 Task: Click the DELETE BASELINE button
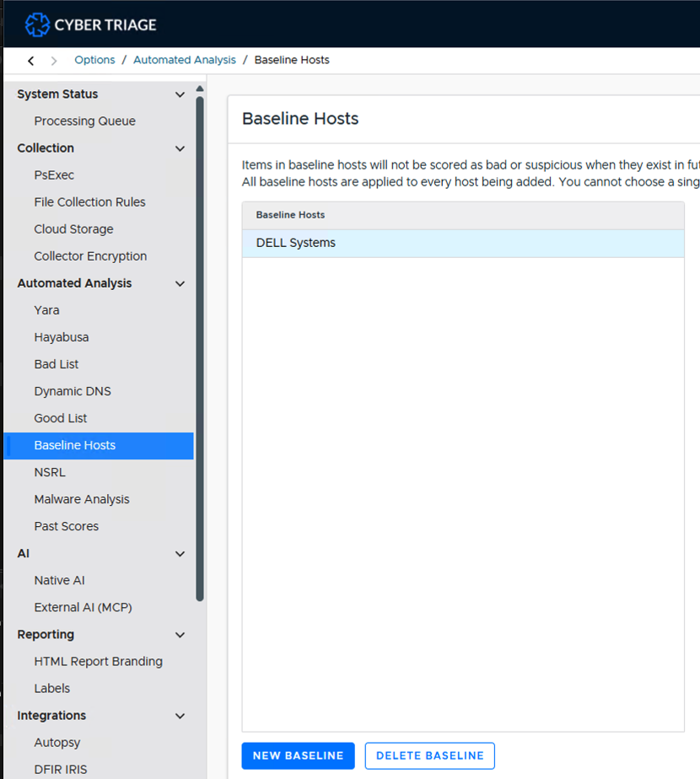click(429, 755)
